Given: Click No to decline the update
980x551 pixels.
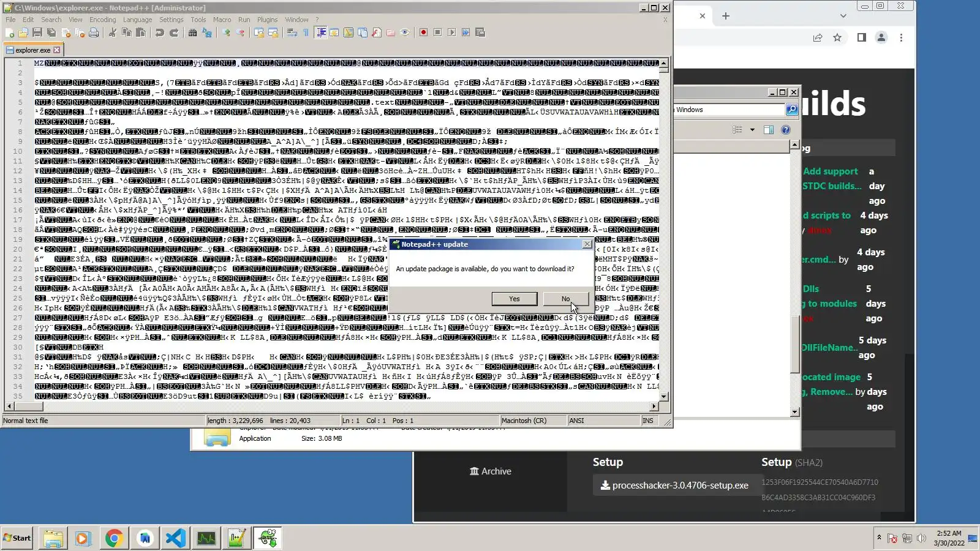Looking at the screenshot, I should pos(566,299).
